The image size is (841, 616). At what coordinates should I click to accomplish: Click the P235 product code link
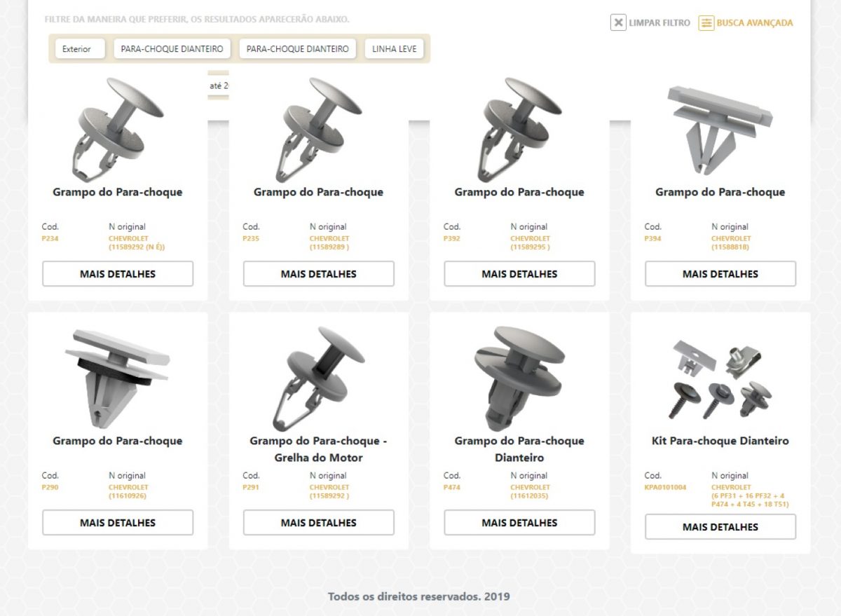249,237
